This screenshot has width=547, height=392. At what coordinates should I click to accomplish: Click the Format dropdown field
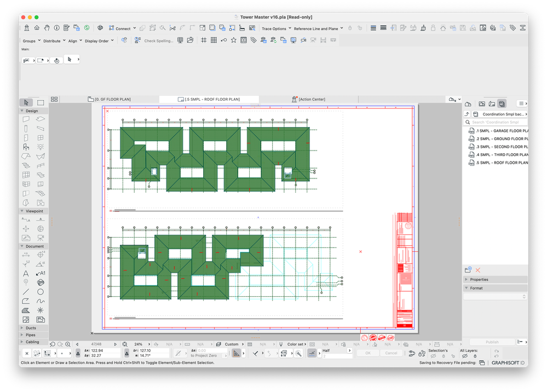click(495, 297)
